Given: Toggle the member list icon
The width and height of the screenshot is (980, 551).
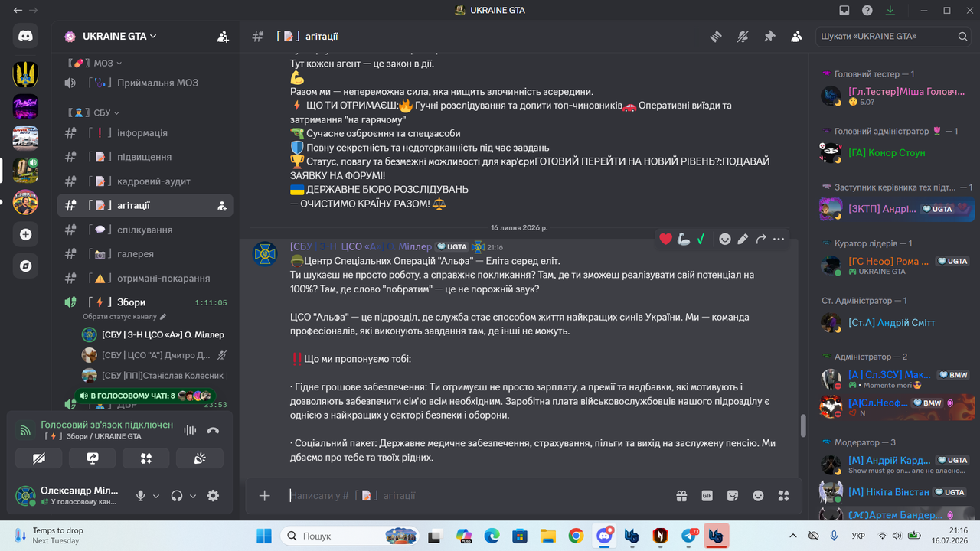Looking at the screenshot, I should (x=796, y=36).
